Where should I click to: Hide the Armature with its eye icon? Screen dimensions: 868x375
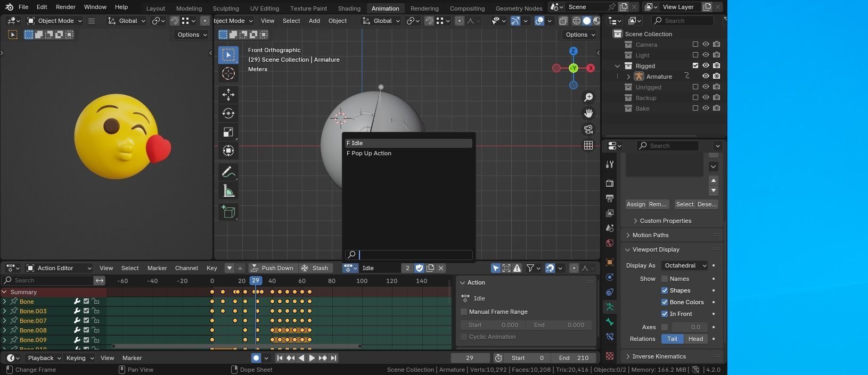(706, 76)
